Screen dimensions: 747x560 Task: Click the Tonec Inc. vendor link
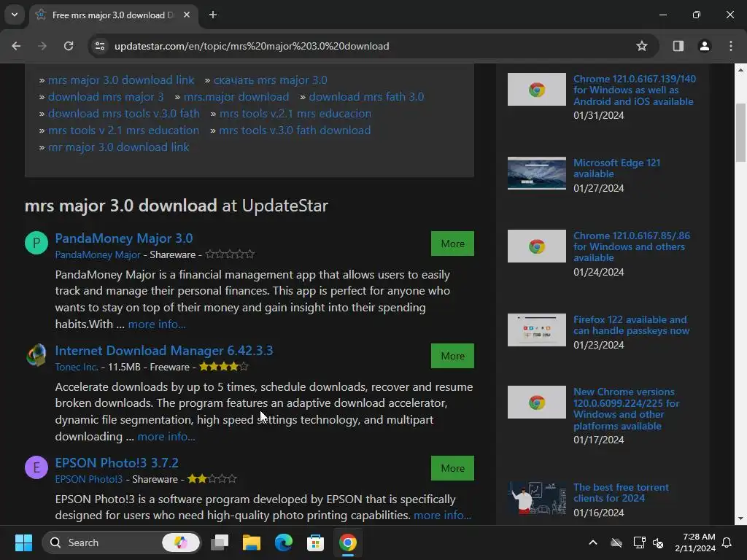click(77, 367)
